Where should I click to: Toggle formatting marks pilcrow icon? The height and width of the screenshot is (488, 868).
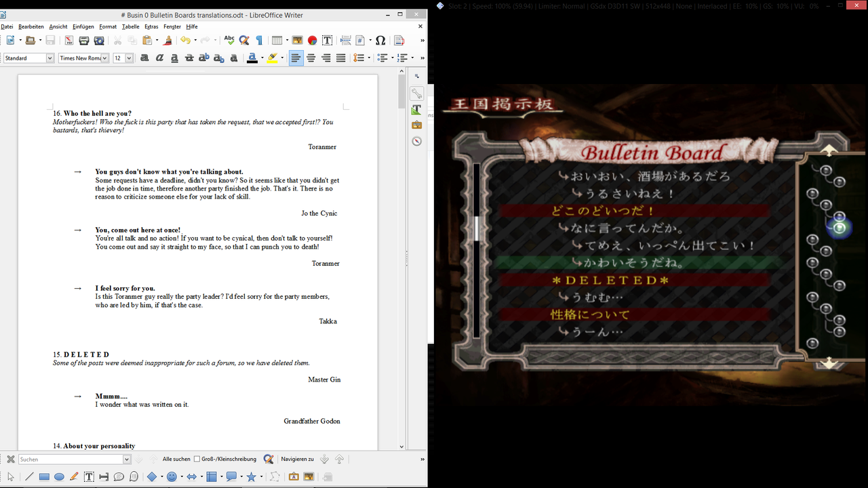tap(258, 41)
